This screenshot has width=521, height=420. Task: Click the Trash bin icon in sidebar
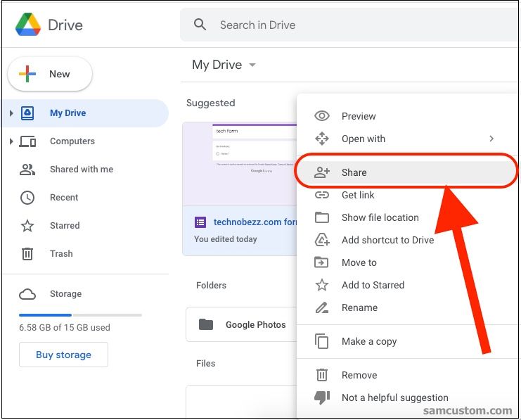click(27, 254)
